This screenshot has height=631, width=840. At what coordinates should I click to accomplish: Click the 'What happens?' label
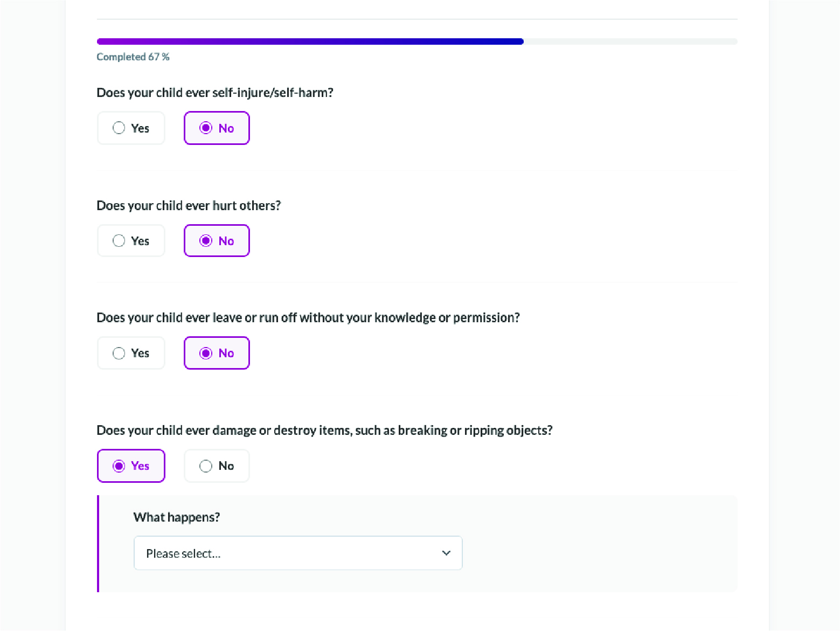pyautogui.click(x=177, y=517)
